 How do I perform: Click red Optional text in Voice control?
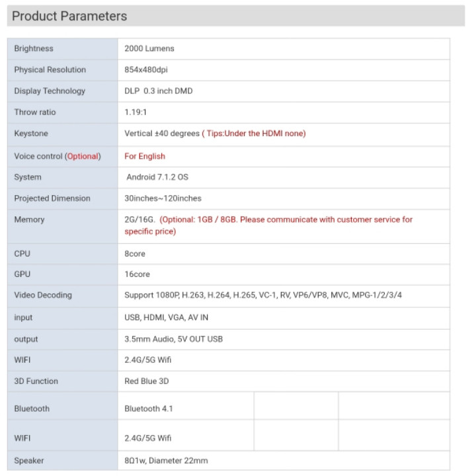(x=83, y=156)
